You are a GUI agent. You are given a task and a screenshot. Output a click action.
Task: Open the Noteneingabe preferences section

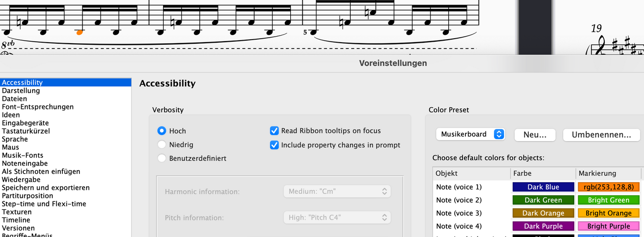point(25,163)
